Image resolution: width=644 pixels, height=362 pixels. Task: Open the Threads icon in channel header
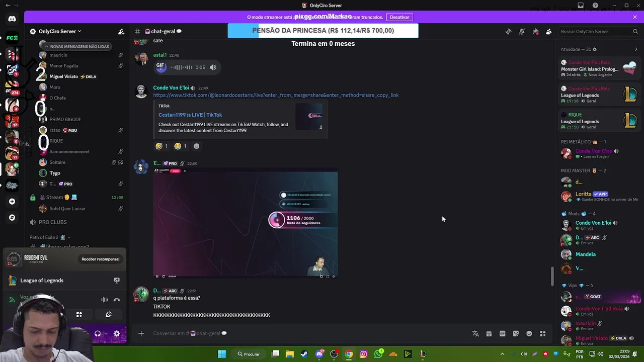tap(509, 31)
